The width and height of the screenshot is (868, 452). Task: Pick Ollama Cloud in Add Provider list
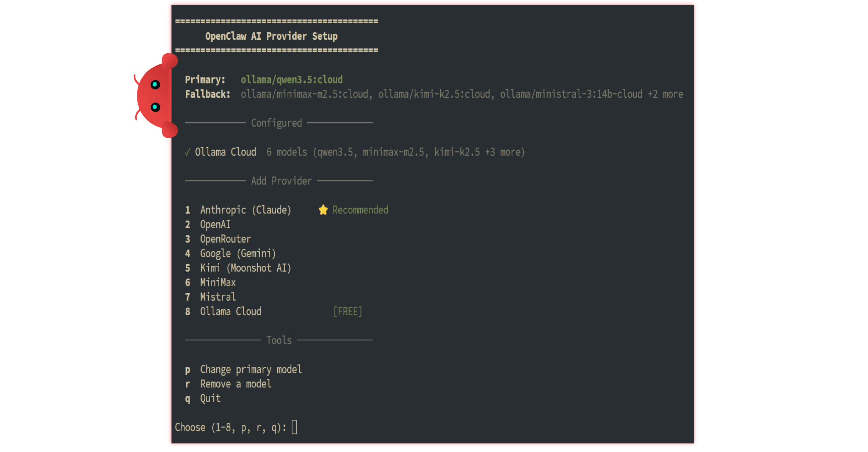(x=230, y=312)
